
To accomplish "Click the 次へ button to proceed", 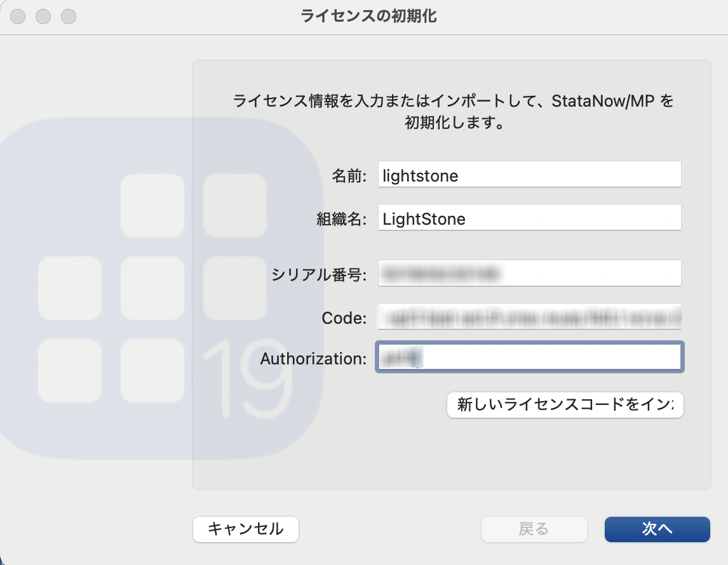I will (x=657, y=529).
